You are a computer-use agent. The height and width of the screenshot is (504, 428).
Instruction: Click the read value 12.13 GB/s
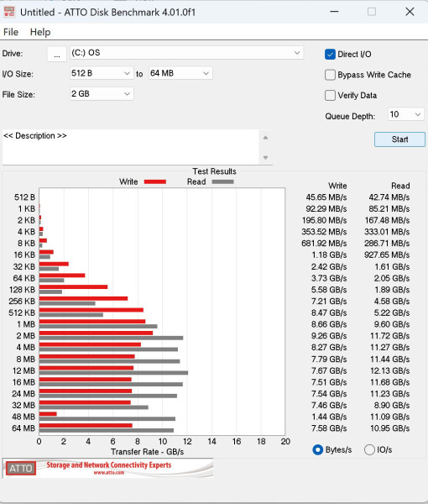click(x=389, y=370)
